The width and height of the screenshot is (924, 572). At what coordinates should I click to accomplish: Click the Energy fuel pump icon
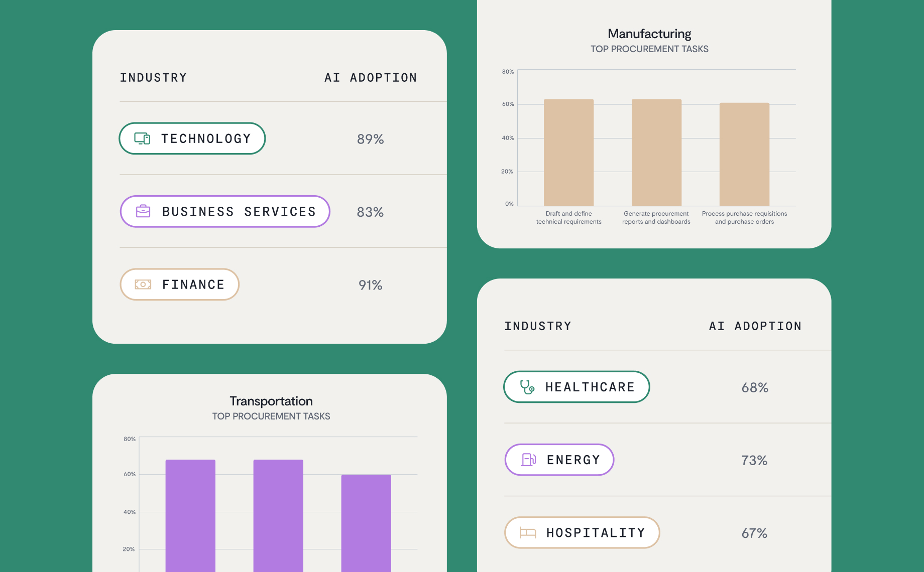(x=528, y=460)
